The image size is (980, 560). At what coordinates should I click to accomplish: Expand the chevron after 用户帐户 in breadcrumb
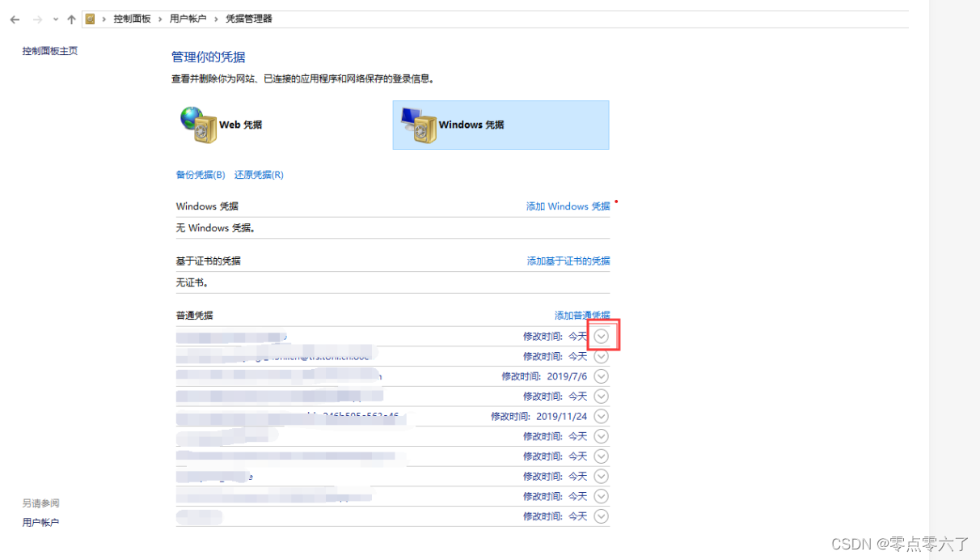(x=216, y=19)
